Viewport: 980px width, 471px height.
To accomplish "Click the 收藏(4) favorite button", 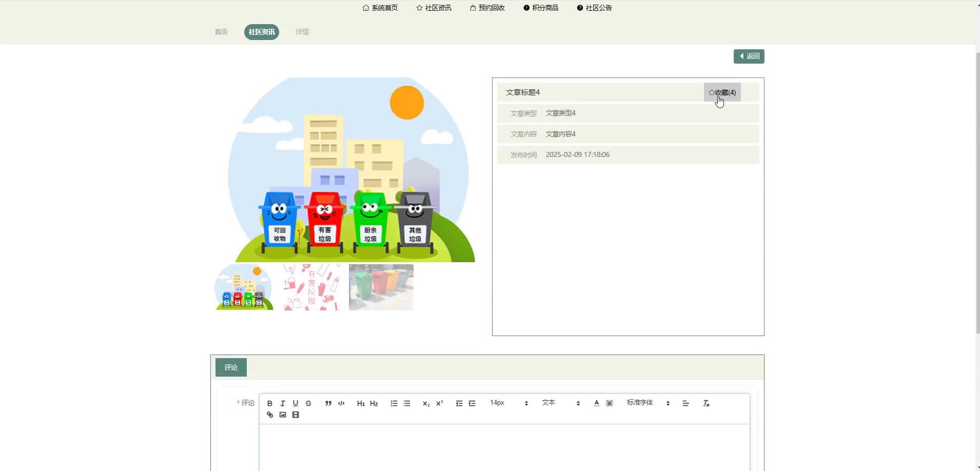I will (722, 92).
